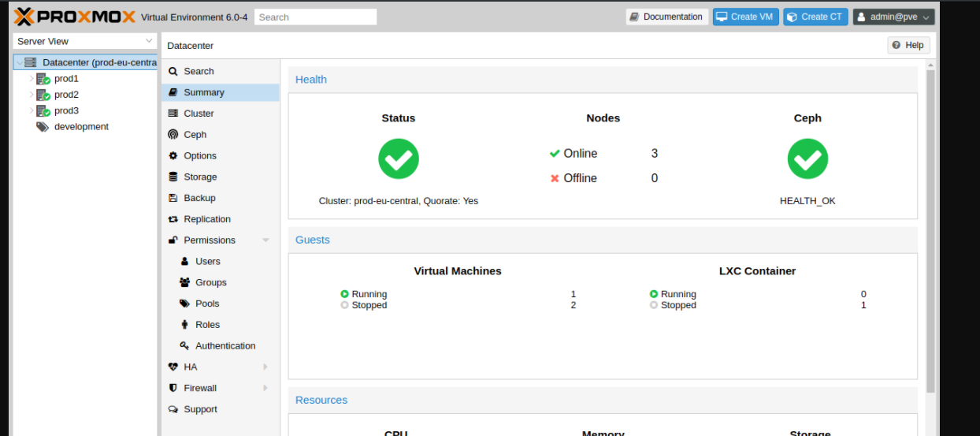Click the HA heartbeat icon
Image resolution: width=980 pixels, height=436 pixels.
point(173,367)
